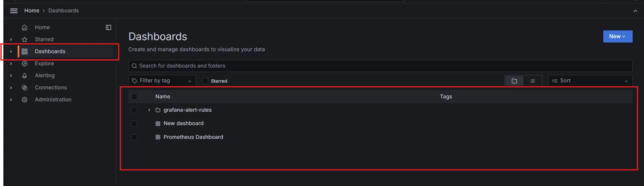
Task: Switch to folder view icon
Action: [514, 81]
